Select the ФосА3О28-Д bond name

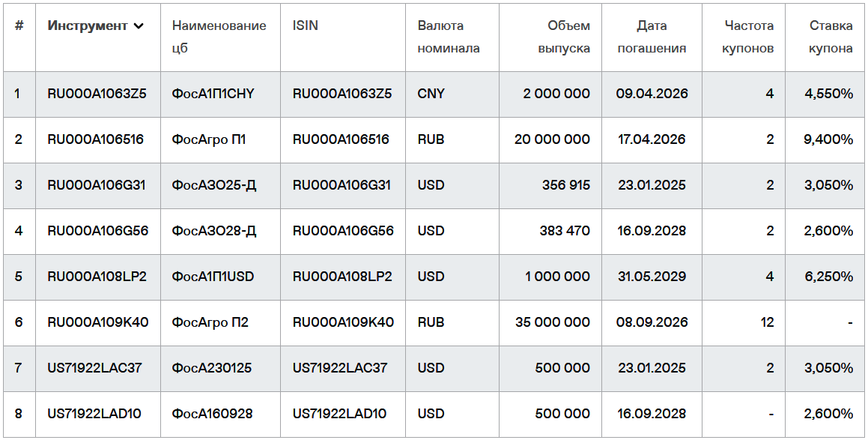pos(214,231)
